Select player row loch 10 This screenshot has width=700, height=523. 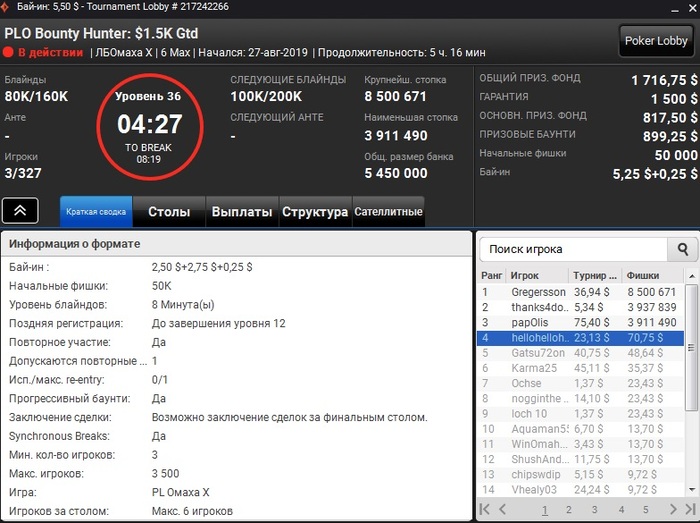(x=580, y=414)
